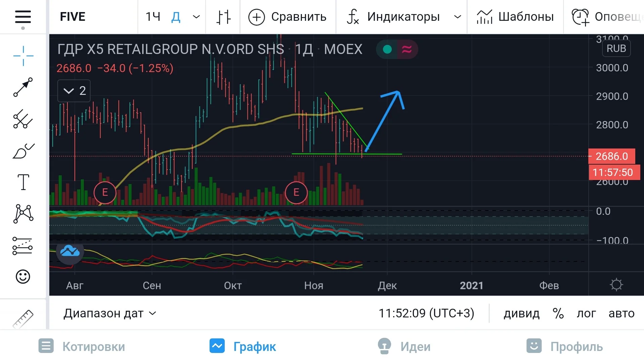
Task: Open the Шаблоны templates menu
Action: [x=515, y=17]
